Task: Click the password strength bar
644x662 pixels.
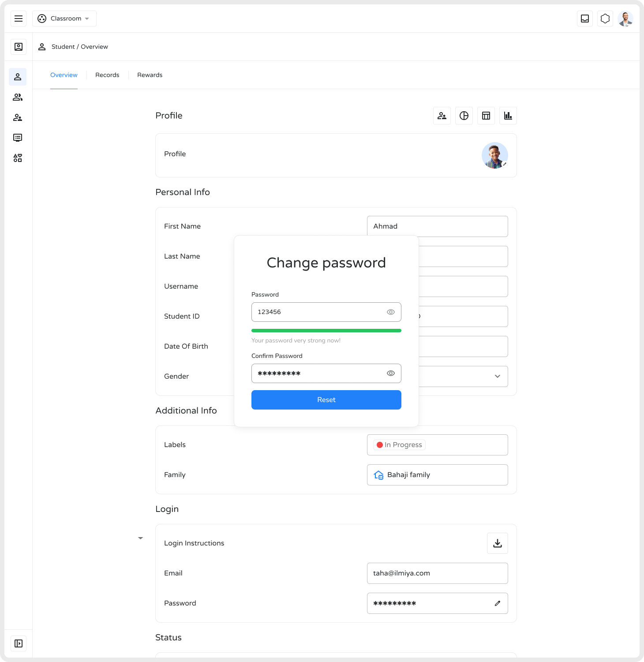Action: (326, 331)
